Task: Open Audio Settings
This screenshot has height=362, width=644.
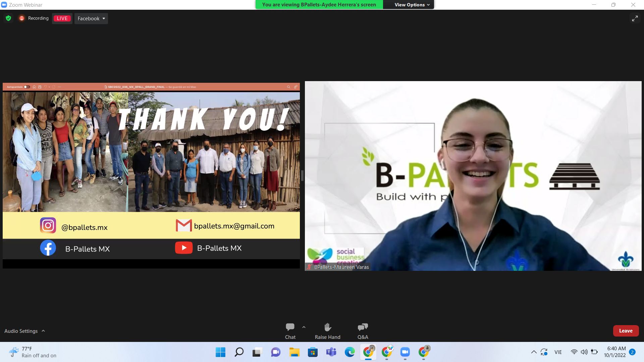Action: pos(21,331)
